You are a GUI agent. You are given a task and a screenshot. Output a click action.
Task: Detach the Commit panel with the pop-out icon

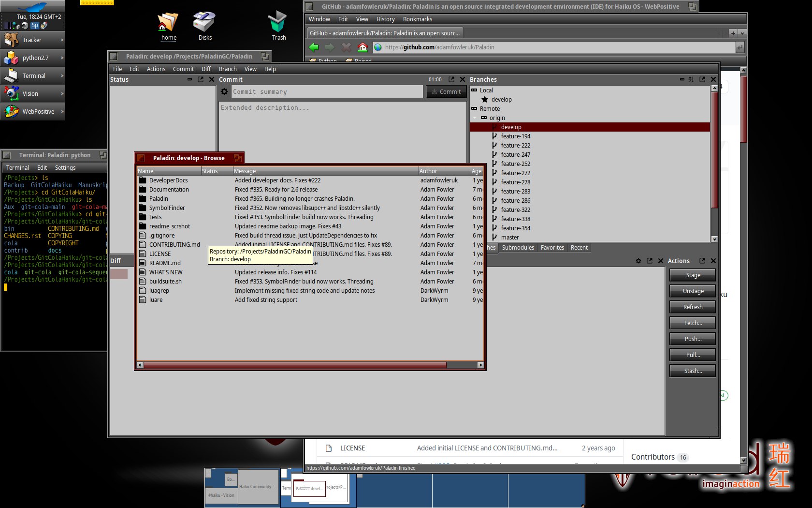tap(451, 79)
